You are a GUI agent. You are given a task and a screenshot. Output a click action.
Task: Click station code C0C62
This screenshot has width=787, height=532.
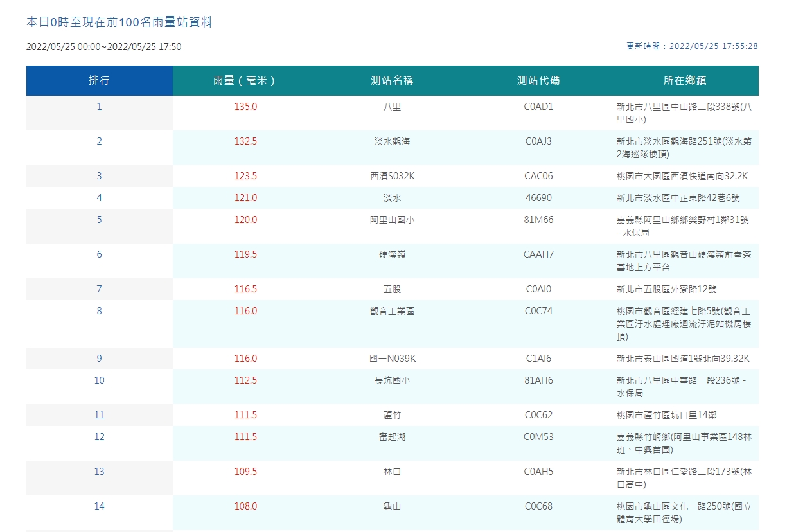pyautogui.click(x=538, y=415)
